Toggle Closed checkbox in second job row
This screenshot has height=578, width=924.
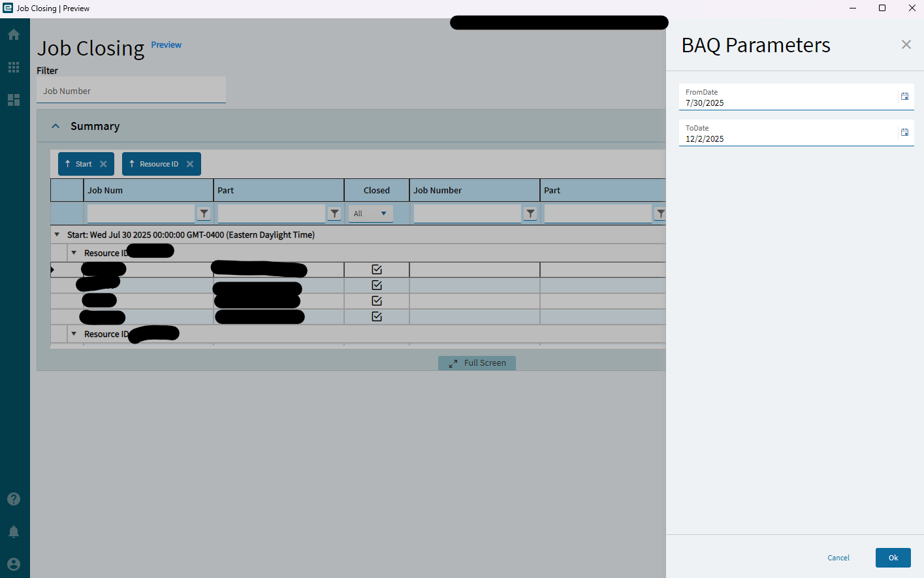377,285
